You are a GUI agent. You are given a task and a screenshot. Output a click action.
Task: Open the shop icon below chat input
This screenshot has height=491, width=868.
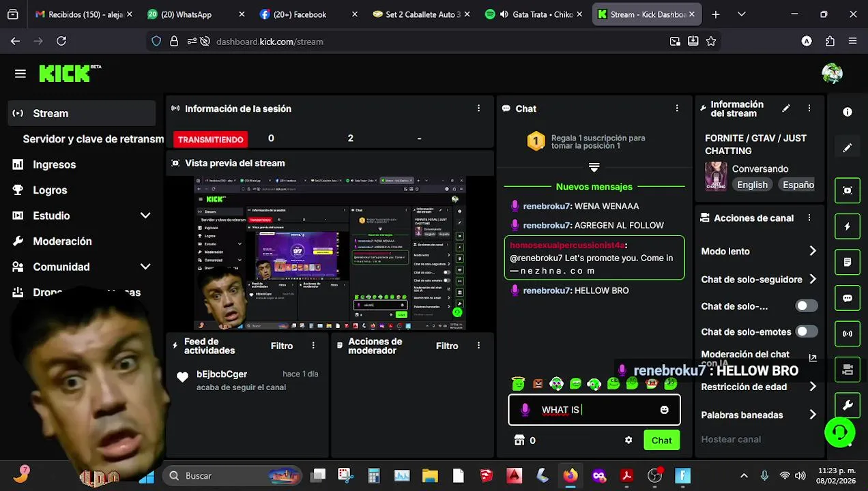point(519,441)
